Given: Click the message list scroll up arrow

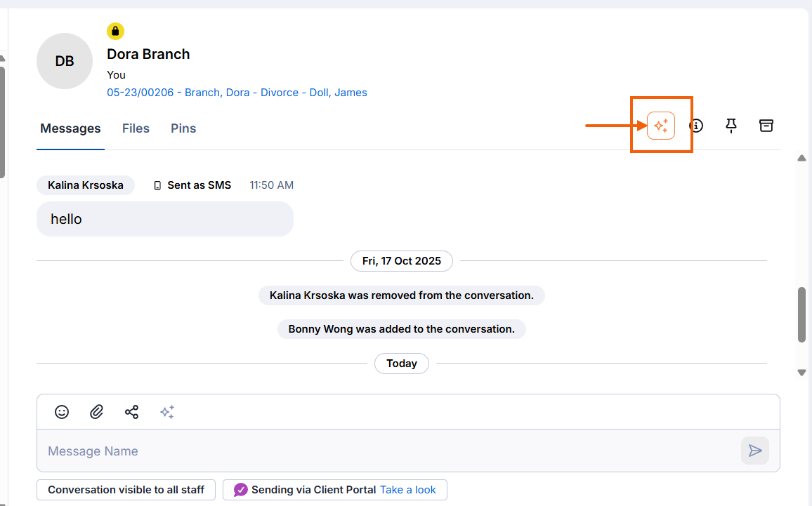Looking at the screenshot, I should [x=801, y=159].
